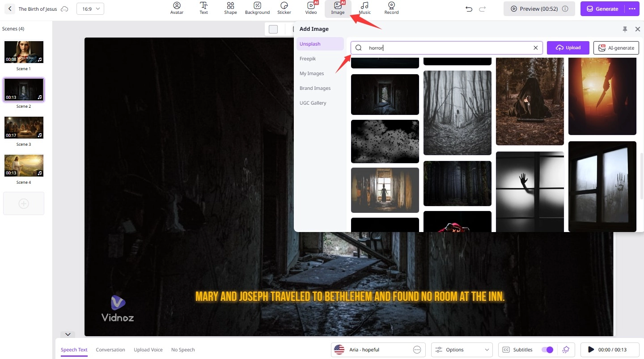
Task: Select the Text tool
Action: click(203, 8)
